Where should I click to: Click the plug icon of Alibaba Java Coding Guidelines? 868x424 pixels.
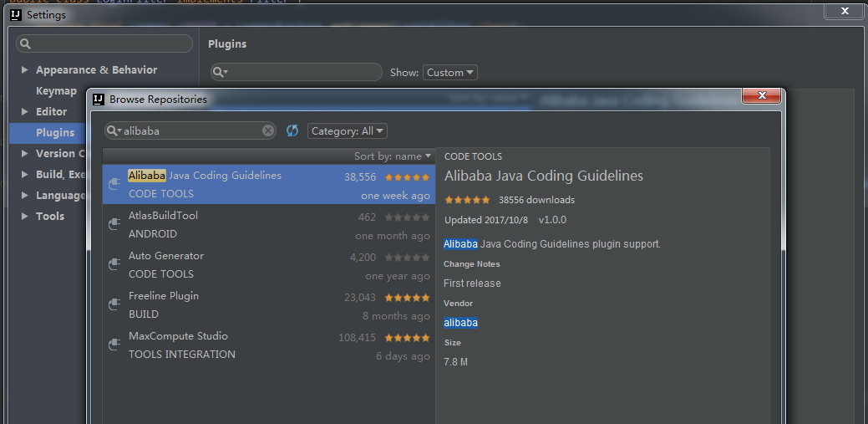114,184
